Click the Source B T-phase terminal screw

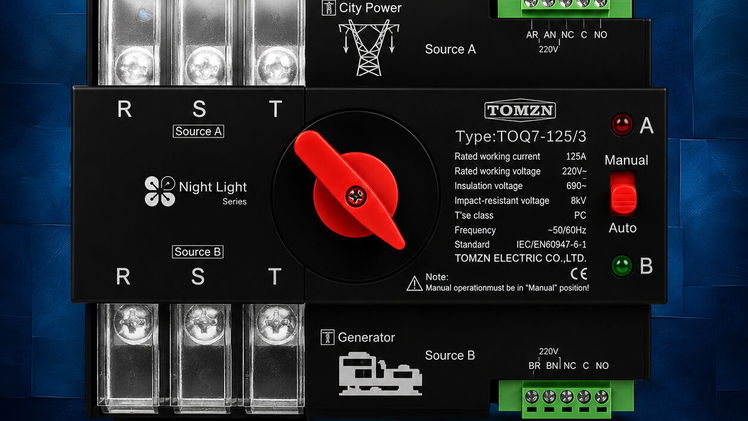tap(277, 324)
